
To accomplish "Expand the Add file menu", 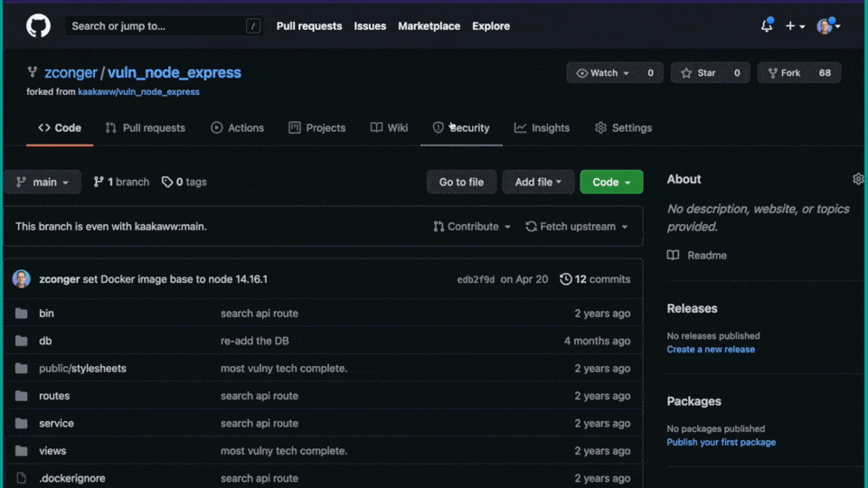I will tap(538, 182).
